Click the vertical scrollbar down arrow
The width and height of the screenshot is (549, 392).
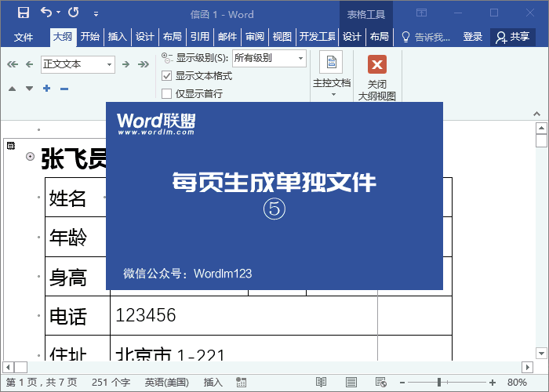(541, 354)
